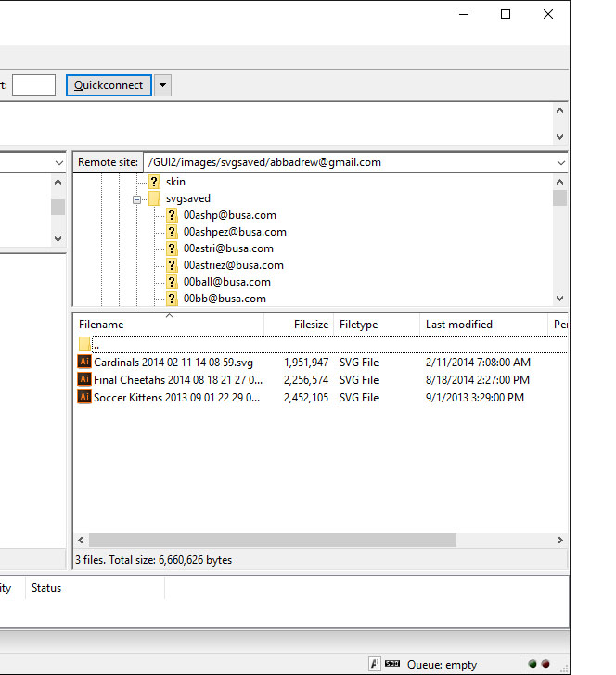The width and height of the screenshot is (616, 675).
Task: Click the date 9/1/2013 3:29:00 PM
Action: [x=475, y=398]
